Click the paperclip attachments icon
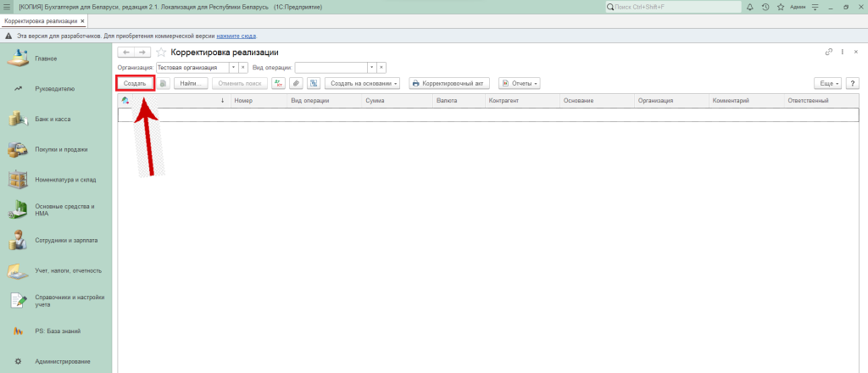This screenshot has height=373, width=868. [x=296, y=83]
